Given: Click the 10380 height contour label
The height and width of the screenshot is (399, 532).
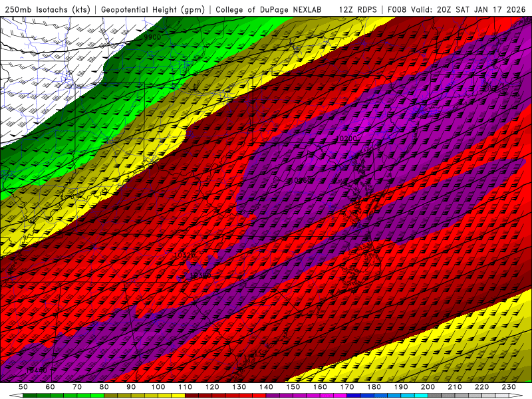Looking at the screenshot, I should (x=200, y=275).
